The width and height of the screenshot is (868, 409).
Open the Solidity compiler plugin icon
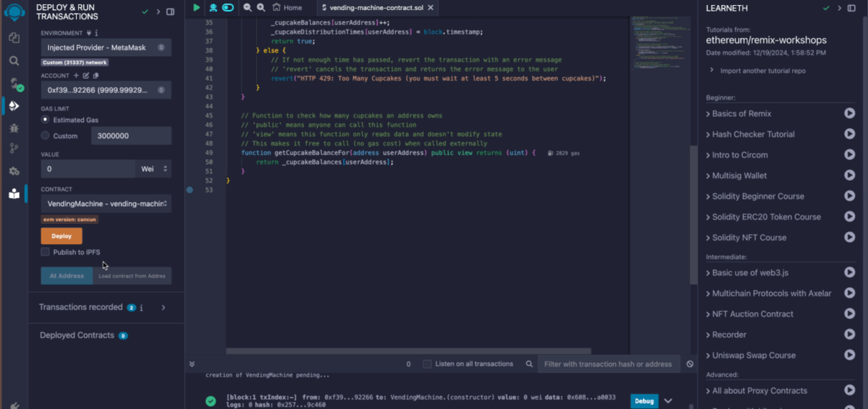(x=14, y=84)
